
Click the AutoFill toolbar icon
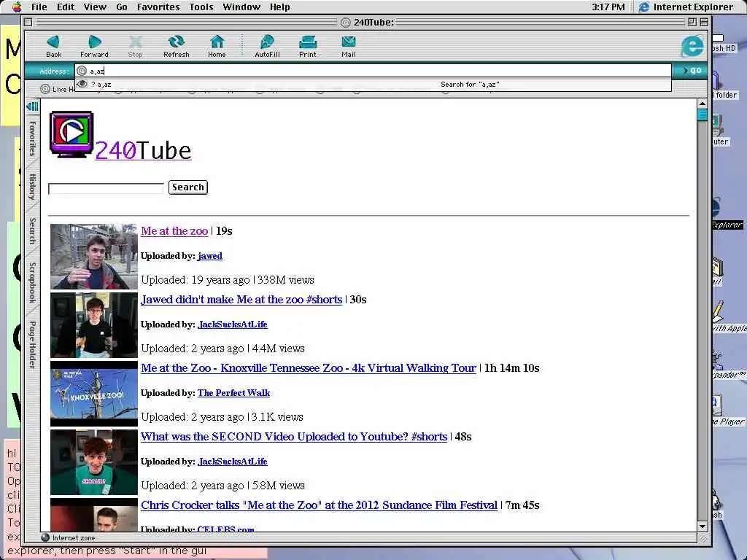coord(267,46)
